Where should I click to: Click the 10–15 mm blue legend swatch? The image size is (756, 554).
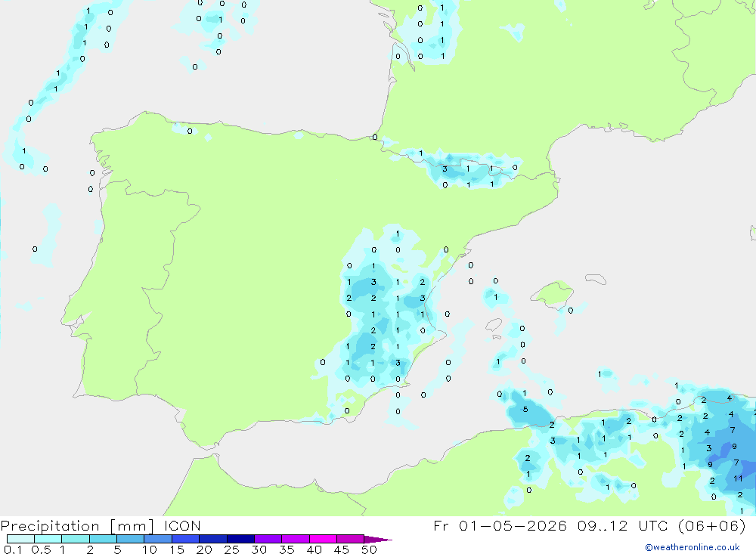(158, 539)
